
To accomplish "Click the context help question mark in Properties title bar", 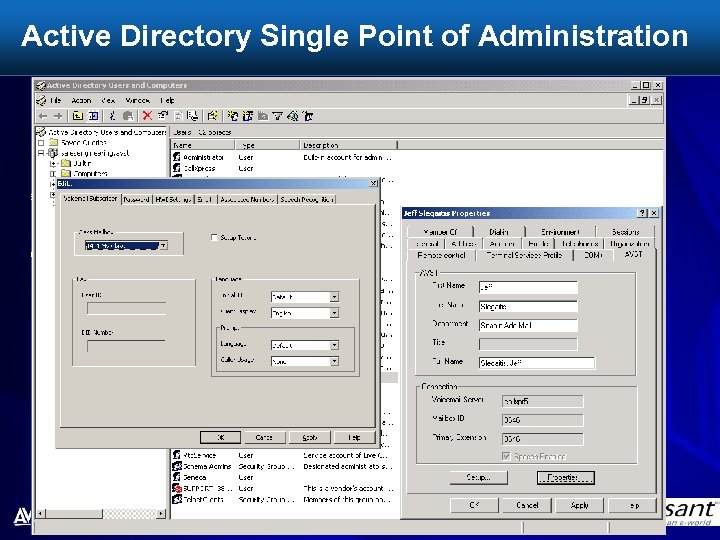I will [x=642, y=213].
